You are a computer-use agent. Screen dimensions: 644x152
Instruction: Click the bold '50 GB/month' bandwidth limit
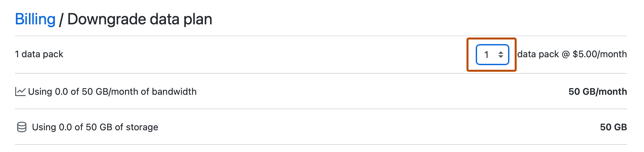tap(597, 91)
